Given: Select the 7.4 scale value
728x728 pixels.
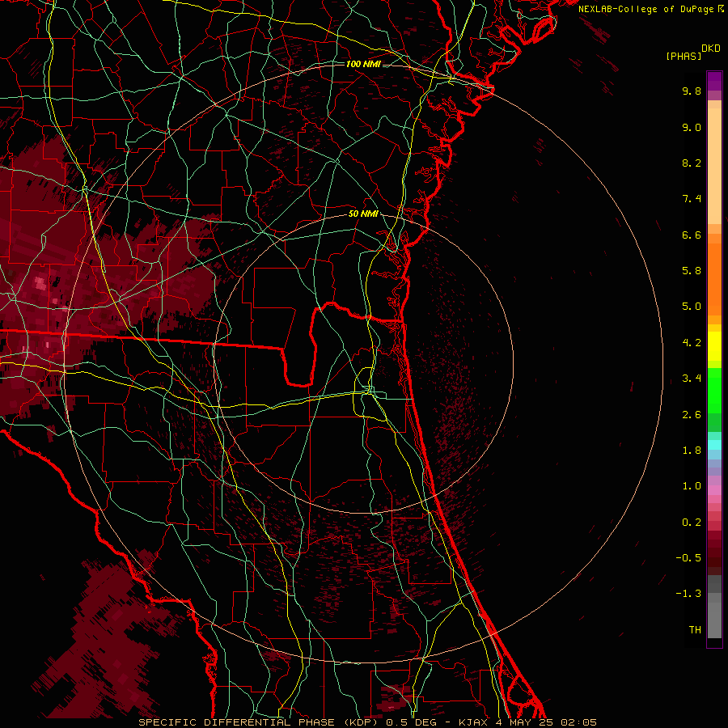Looking at the screenshot, I should click(x=692, y=199).
